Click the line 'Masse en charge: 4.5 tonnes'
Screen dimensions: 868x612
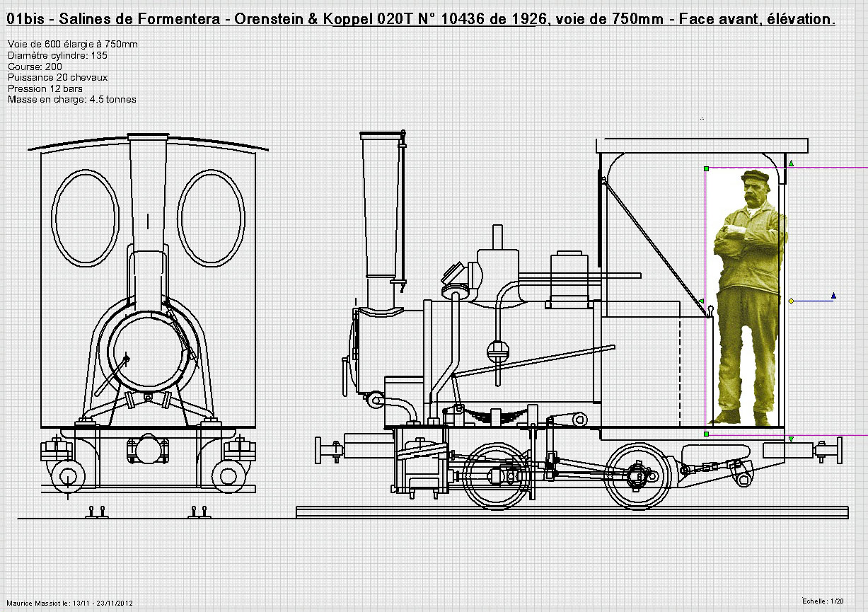tap(71, 100)
